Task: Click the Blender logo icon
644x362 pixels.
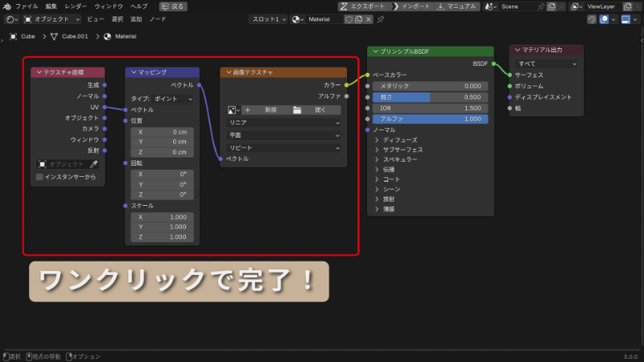Action: tap(7, 6)
